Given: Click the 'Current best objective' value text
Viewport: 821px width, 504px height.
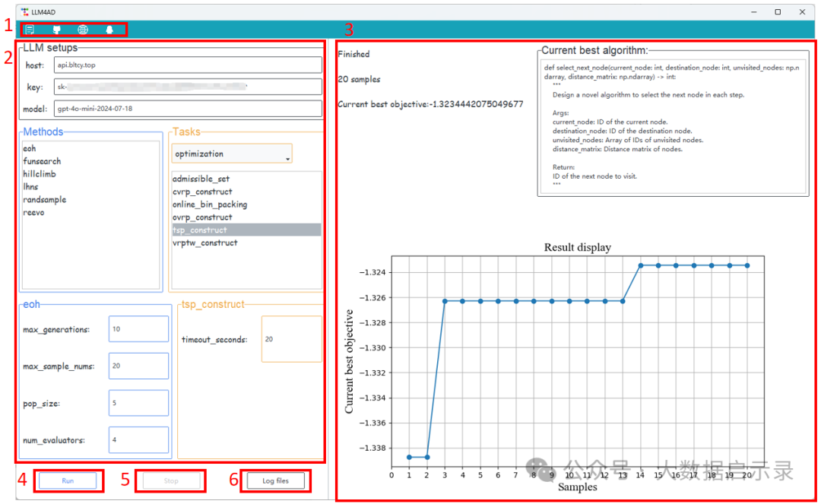Looking at the screenshot, I should pyautogui.click(x=430, y=104).
